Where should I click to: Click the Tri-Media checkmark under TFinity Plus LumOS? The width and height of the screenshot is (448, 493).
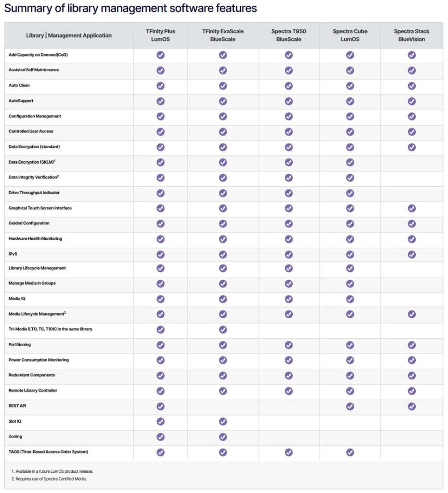(x=161, y=329)
